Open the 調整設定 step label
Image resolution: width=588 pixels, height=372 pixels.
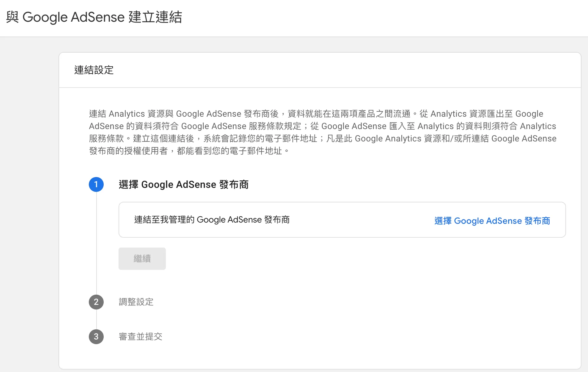point(136,302)
